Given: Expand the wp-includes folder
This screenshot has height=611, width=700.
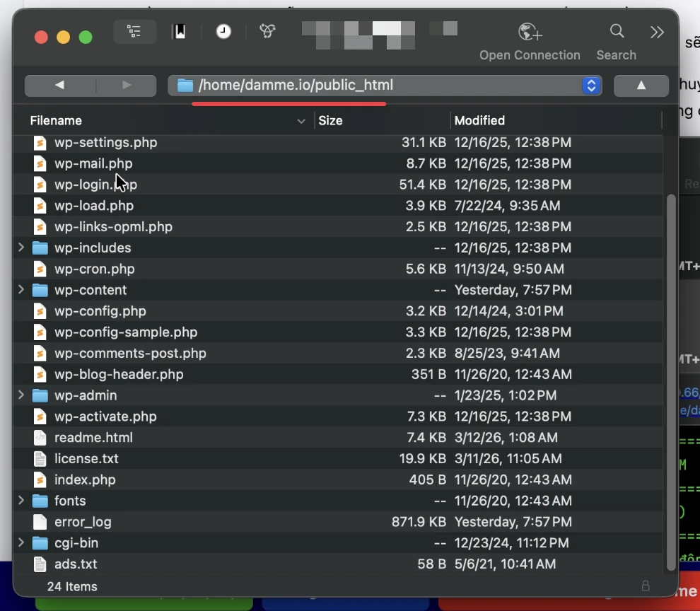Looking at the screenshot, I should 21,248.
